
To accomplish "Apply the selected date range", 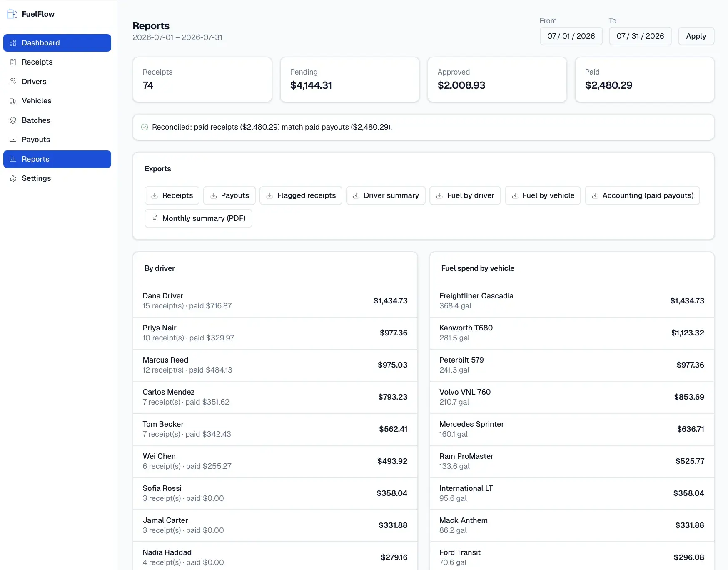I will [x=696, y=36].
